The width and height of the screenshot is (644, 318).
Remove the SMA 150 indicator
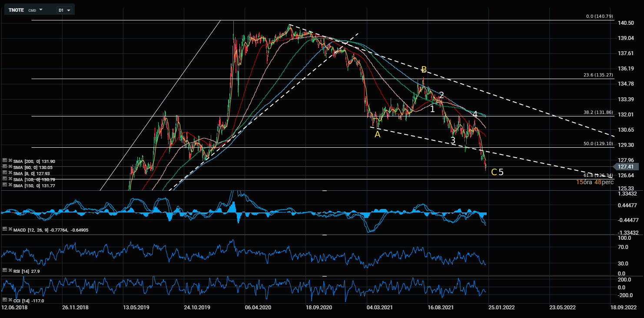(10, 185)
